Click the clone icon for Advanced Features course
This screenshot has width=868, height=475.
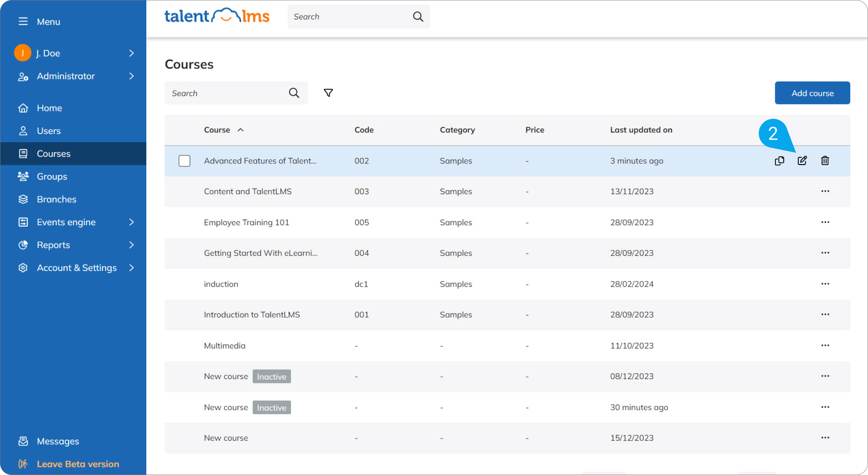(779, 161)
